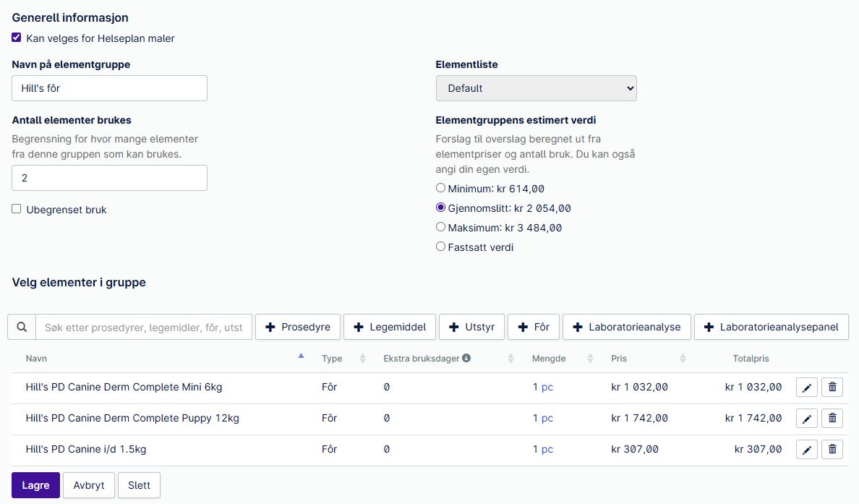Click Hill's PD Canine Derm Complete Puppy 12kg name

[132, 419]
